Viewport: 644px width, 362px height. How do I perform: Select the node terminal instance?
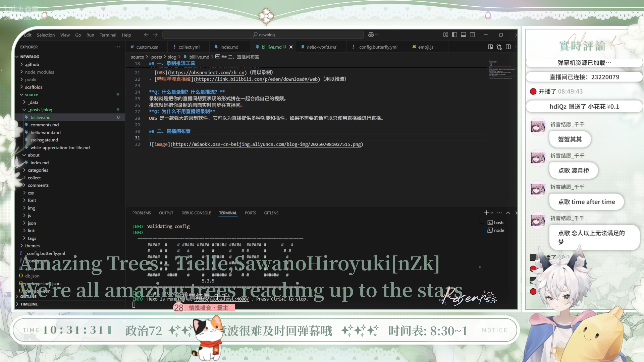coord(496,230)
